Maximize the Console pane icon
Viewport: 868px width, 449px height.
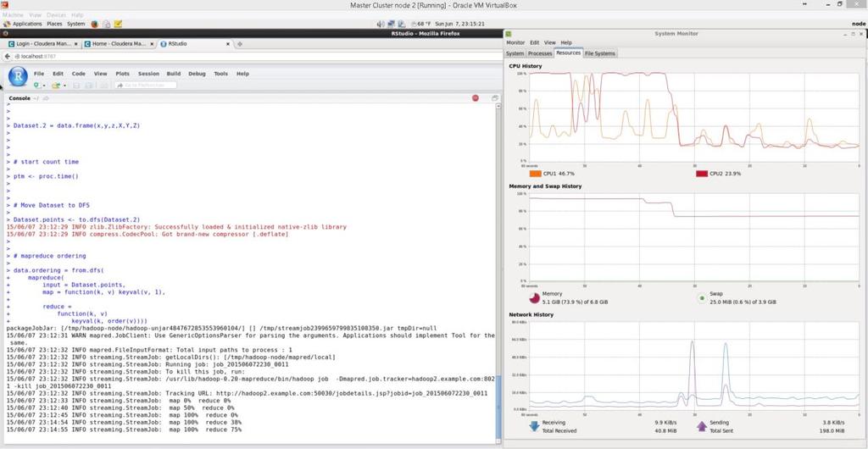click(495, 98)
